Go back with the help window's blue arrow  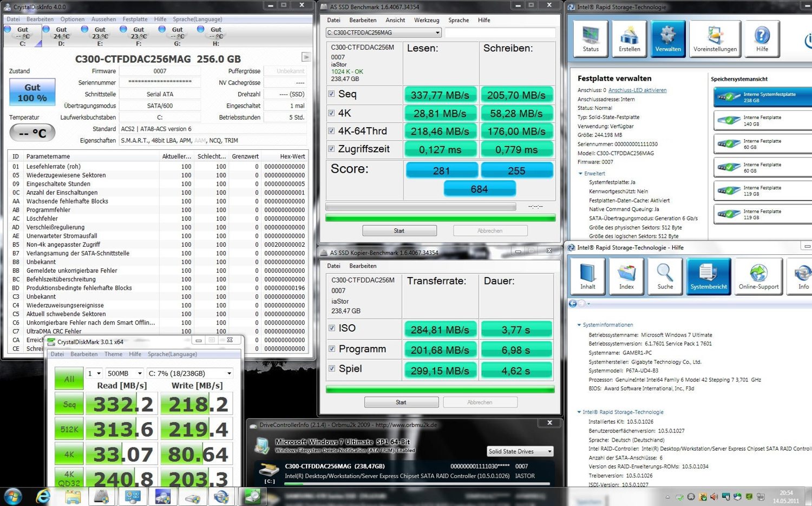573,304
